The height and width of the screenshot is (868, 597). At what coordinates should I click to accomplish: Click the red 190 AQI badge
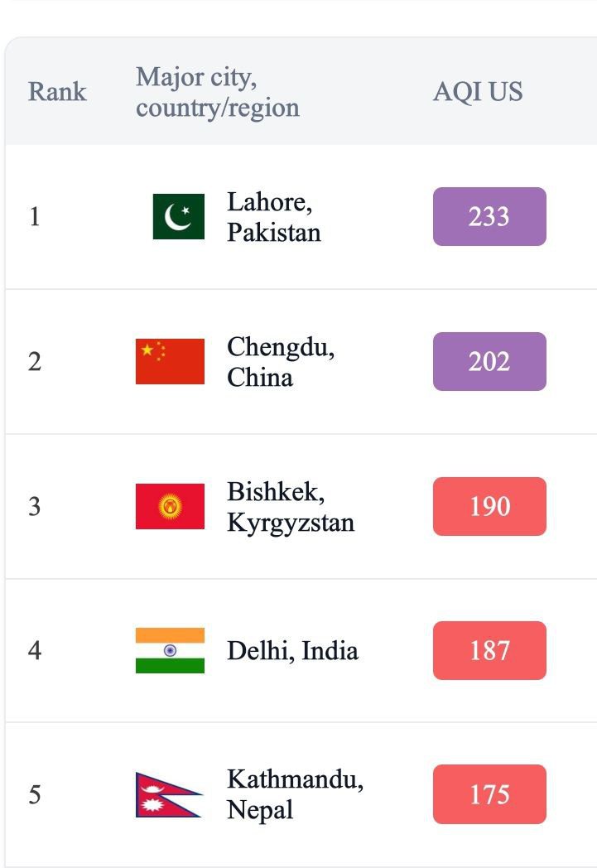coord(489,506)
